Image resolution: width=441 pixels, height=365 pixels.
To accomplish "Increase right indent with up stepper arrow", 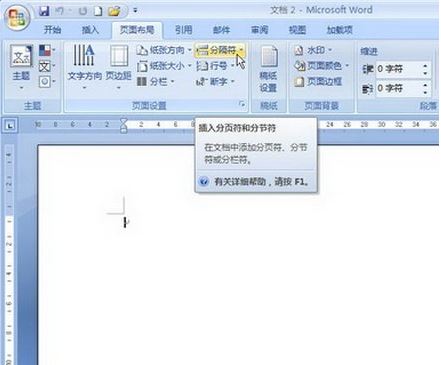I will tap(425, 85).
